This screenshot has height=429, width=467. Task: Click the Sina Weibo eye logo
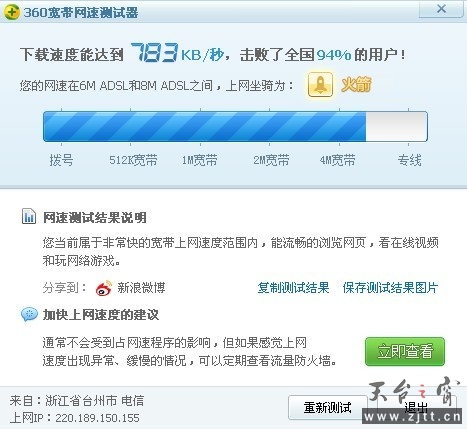click(104, 288)
